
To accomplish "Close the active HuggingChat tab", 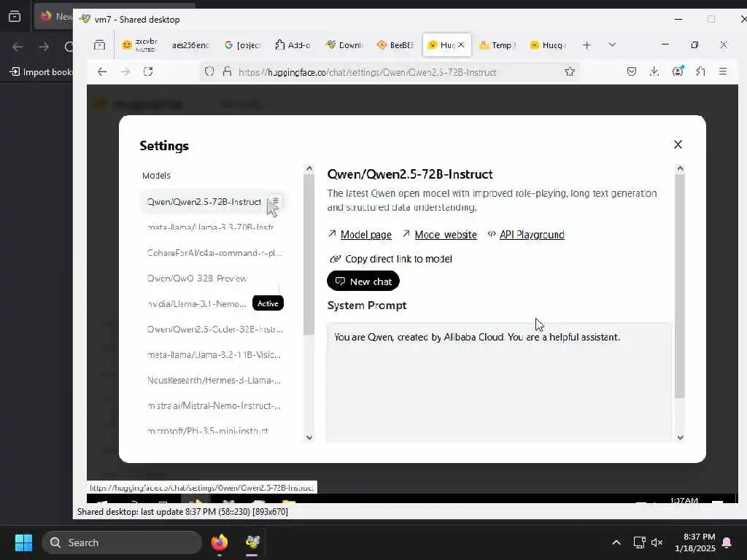I will pos(461,44).
